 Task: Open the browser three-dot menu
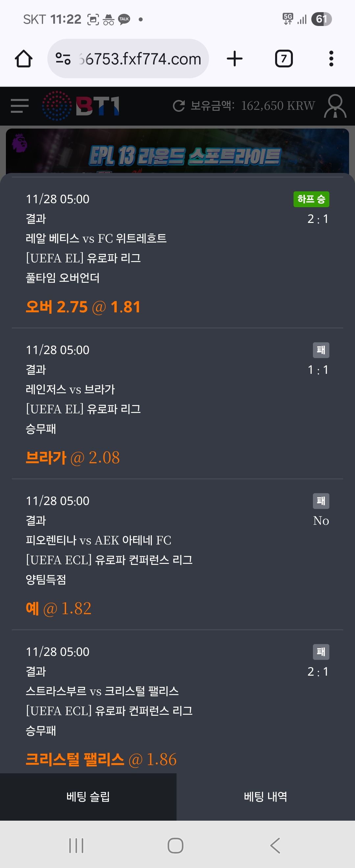point(331,59)
